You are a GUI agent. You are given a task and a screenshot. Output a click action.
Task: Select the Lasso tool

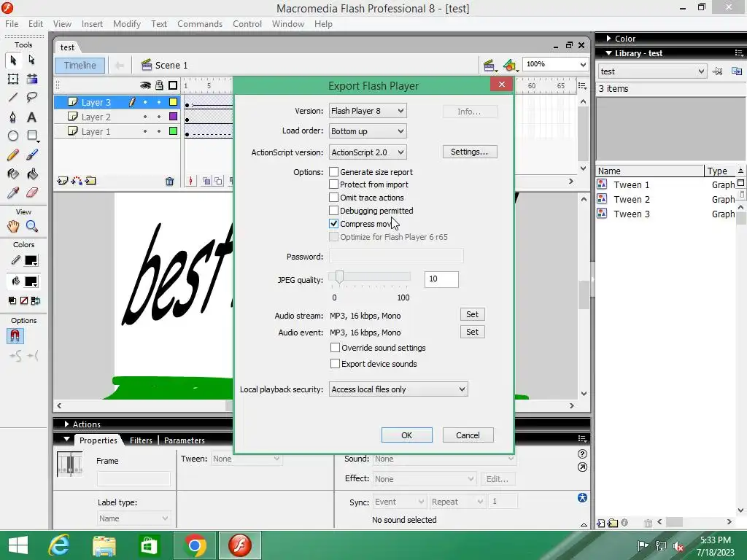pyautogui.click(x=32, y=98)
